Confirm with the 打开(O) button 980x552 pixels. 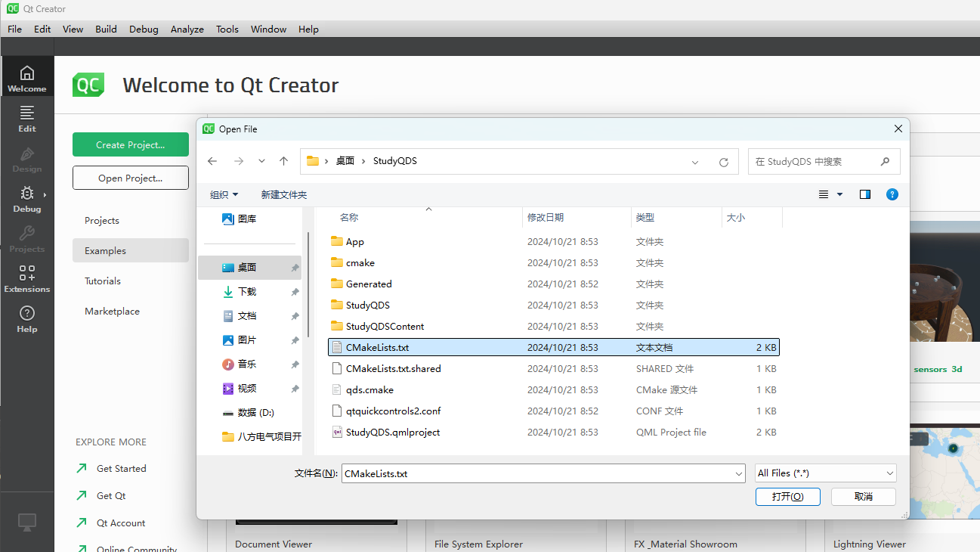pyautogui.click(x=787, y=497)
